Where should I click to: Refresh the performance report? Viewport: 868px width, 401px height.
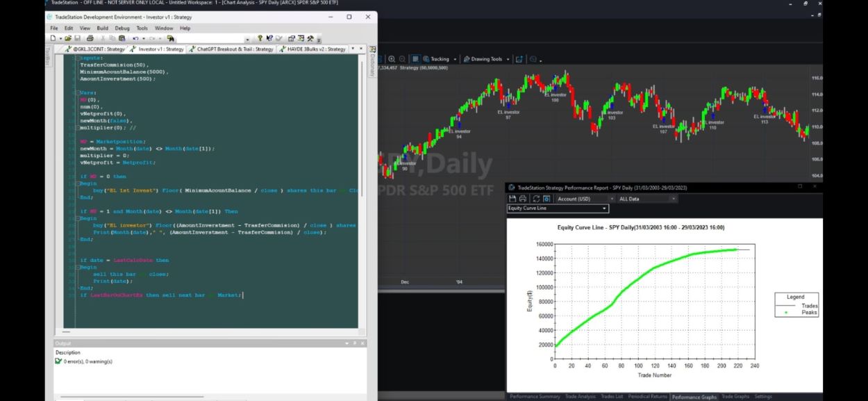click(536, 199)
